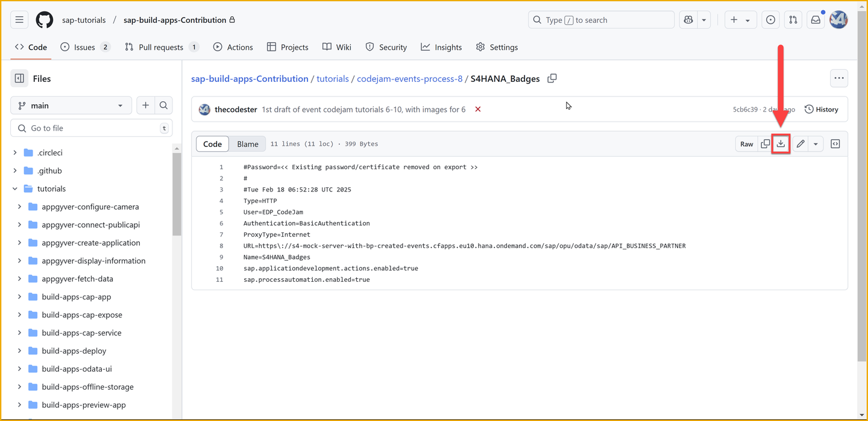
Task: Go to the GitHub home logo
Action: 45,20
